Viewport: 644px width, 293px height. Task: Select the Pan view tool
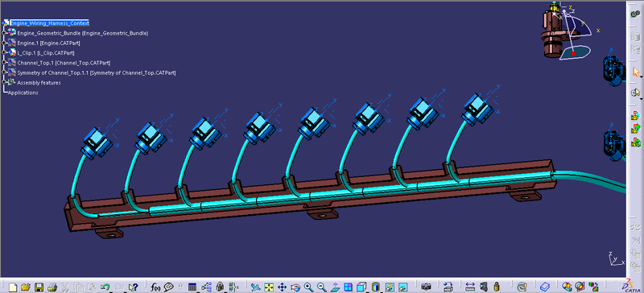click(x=283, y=287)
